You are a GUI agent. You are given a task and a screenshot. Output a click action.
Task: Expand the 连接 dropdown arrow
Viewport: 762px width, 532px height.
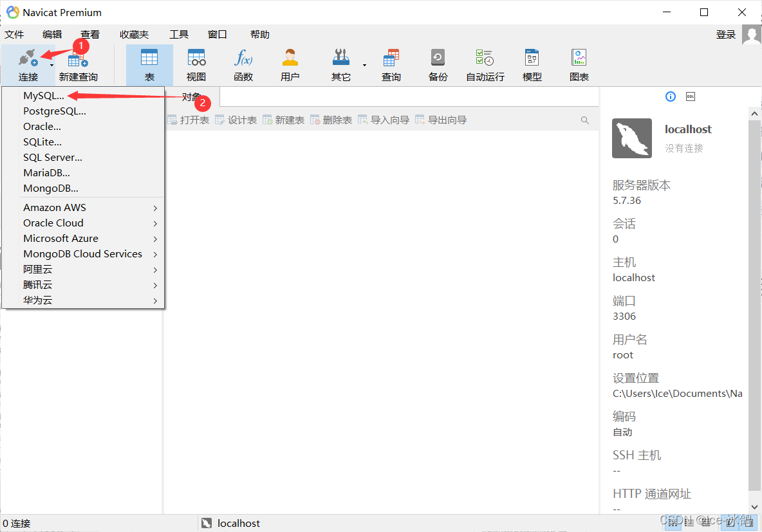pyautogui.click(x=51, y=65)
